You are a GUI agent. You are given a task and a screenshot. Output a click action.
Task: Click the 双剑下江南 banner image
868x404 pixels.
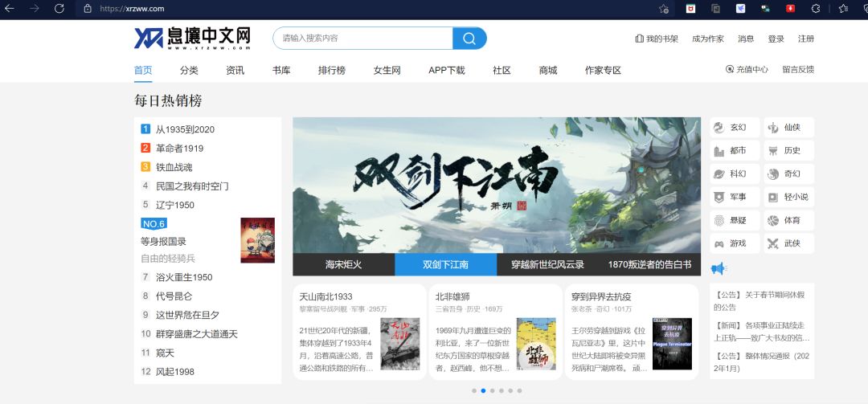497,186
